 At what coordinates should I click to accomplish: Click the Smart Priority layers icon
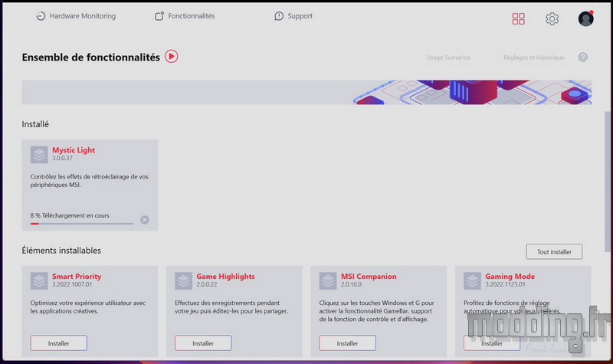point(39,280)
